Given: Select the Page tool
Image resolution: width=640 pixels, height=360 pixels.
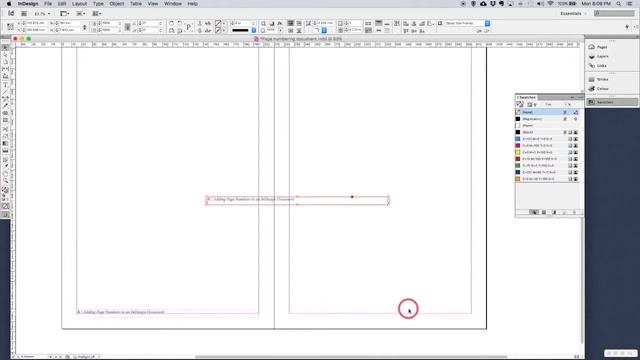Looking at the screenshot, I should (x=5, y=62).
